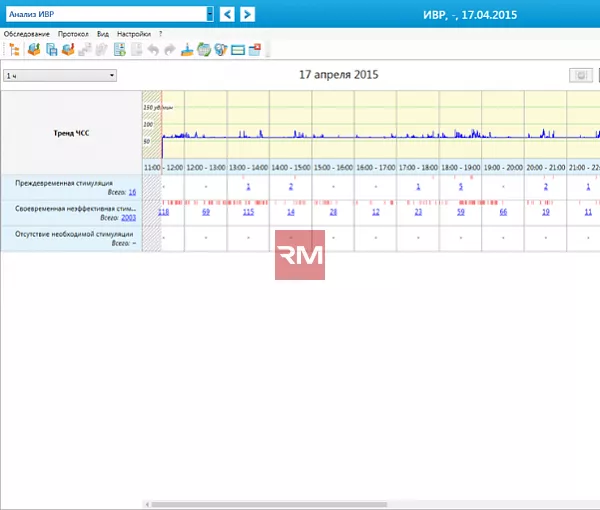Click the window icon with red cross
The width and height of the screenshot is (600, 510).
pyautogui.click(x=255, y=50)
